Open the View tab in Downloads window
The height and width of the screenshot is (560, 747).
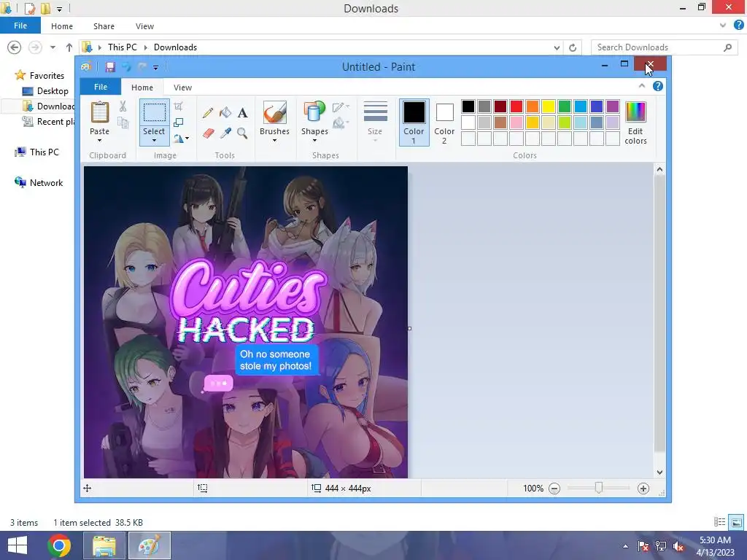click(144, 26)
